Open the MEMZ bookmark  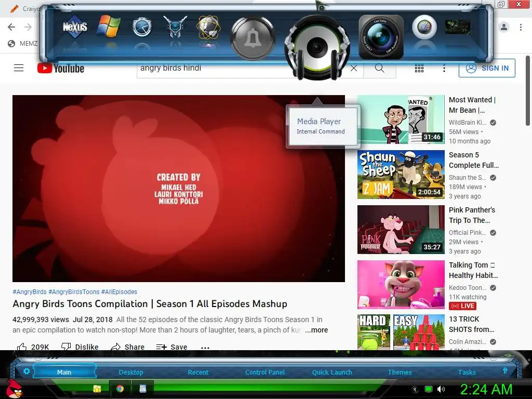(x=23, y=44)
